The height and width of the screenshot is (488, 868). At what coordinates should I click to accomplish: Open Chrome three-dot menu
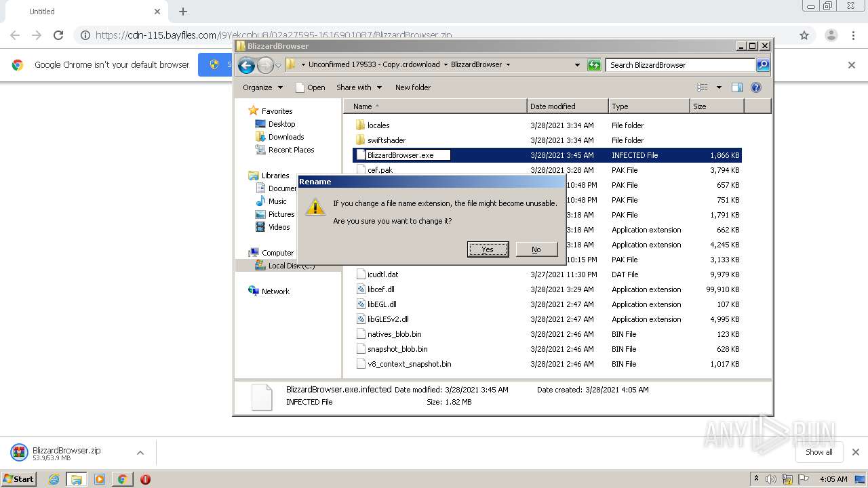point(854,35)
